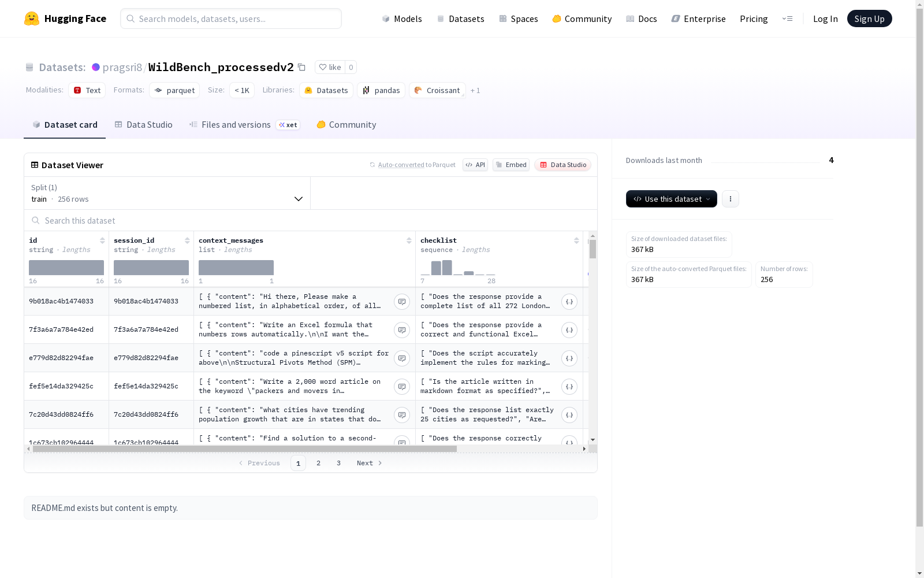This screenshot has width=924, height=578.
Task: Expand JSON of fef5e14da329425c checklist cell
Action: tap(569, 387)
